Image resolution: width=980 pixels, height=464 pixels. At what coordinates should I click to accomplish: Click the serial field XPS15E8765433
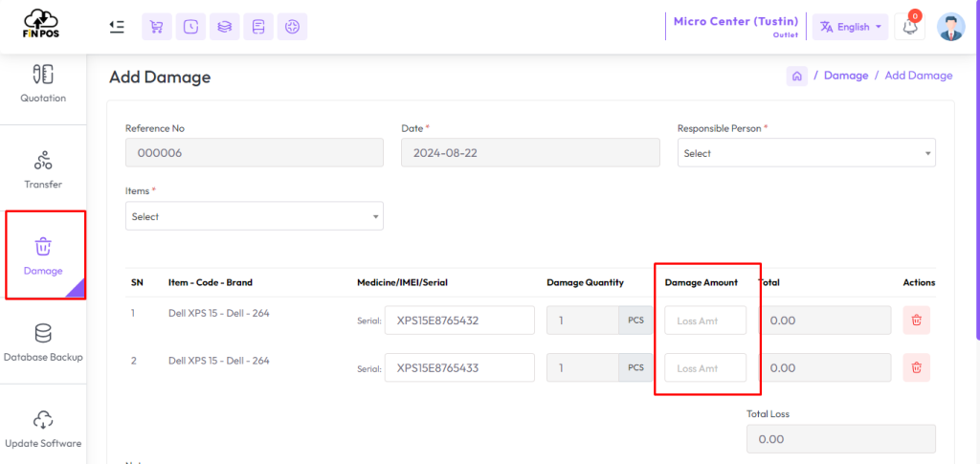click(x=459, y=367)
